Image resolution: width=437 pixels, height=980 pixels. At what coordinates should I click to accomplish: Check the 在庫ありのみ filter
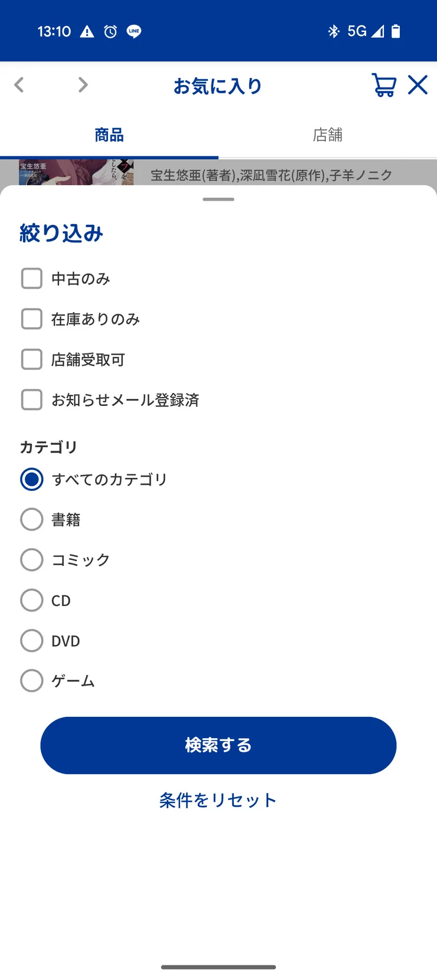(32, 319)
